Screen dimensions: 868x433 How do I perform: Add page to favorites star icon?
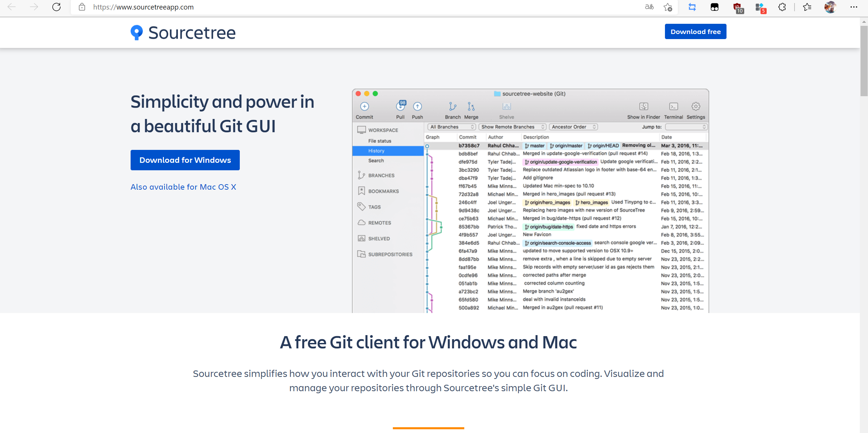pyautogui.click(x=668, y=7)
